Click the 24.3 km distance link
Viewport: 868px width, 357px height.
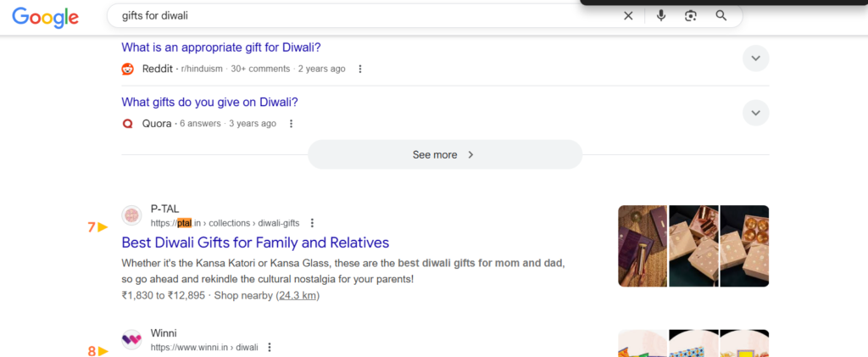point(298,296)
